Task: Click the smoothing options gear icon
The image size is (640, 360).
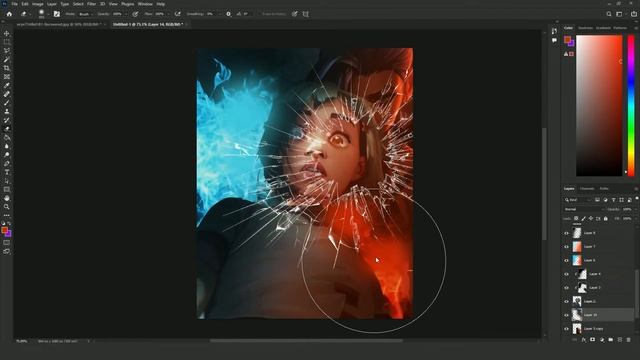Action: (x=228, y=14)
